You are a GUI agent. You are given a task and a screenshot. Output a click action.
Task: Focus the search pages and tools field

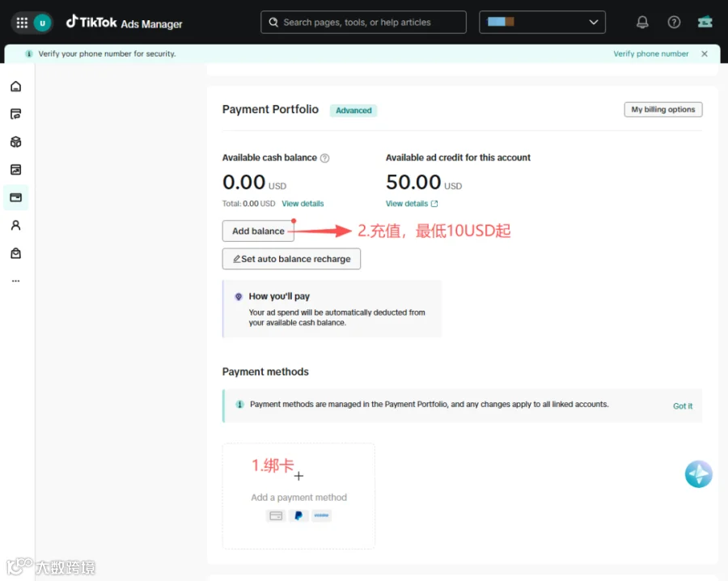363,23
